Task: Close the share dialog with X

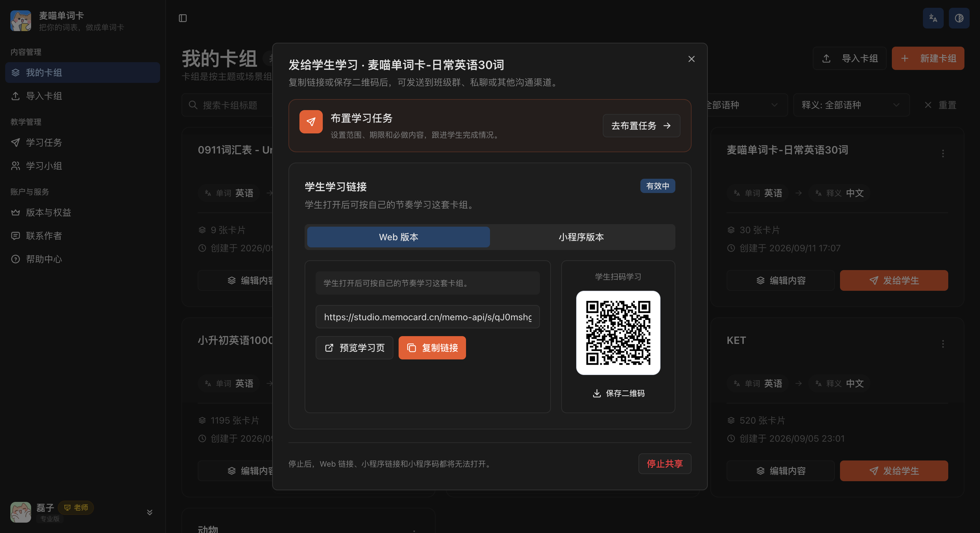Action: coord(691,59)
